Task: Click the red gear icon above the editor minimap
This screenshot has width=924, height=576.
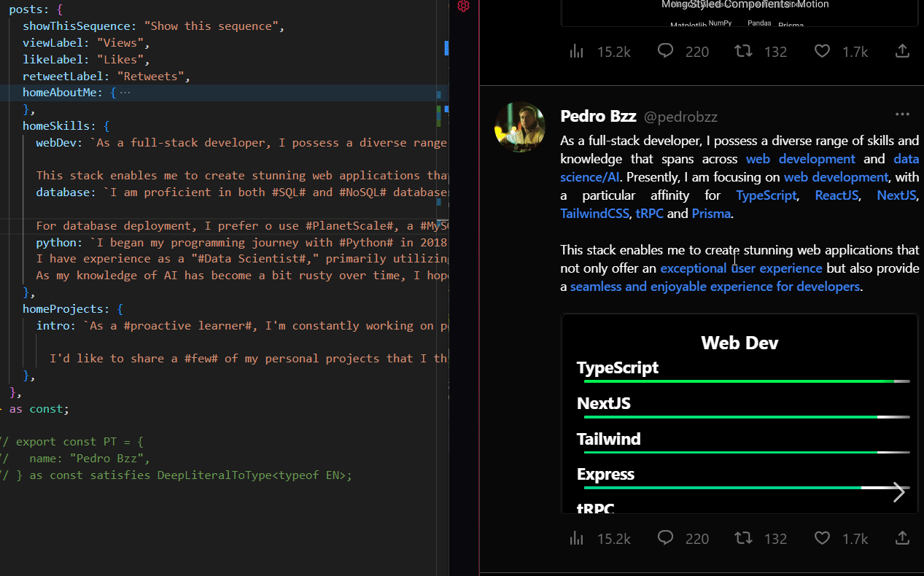Action: point(463,6)
